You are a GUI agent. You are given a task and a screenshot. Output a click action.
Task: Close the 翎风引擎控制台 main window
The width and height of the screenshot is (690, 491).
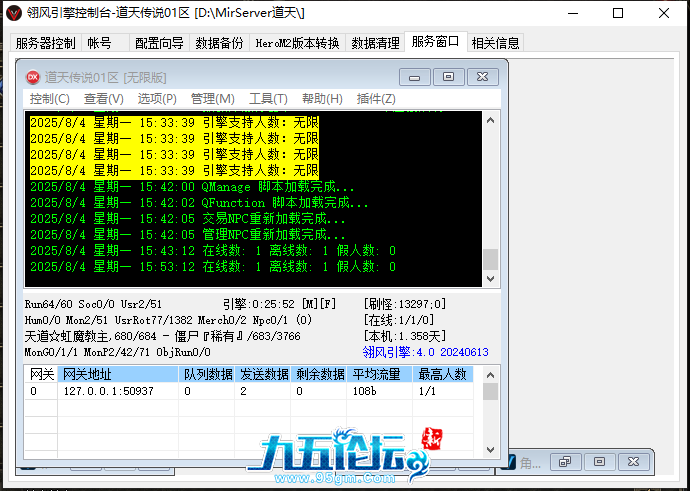[664, 13]
